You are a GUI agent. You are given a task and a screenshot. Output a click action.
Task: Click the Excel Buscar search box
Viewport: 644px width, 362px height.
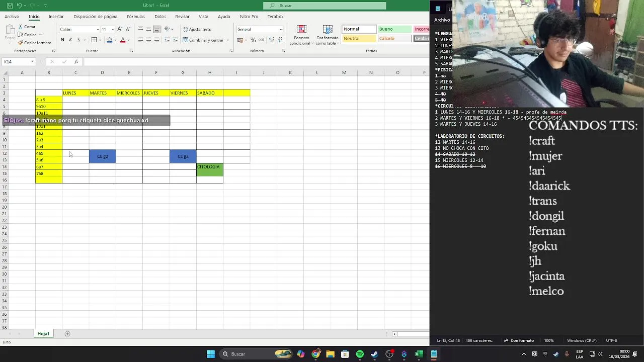tap(325, 6)
